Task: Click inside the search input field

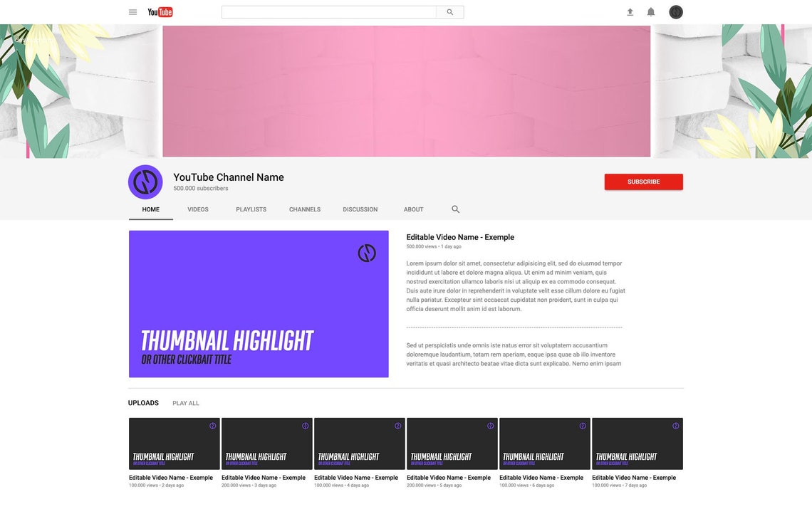Action: click(328, 11)
